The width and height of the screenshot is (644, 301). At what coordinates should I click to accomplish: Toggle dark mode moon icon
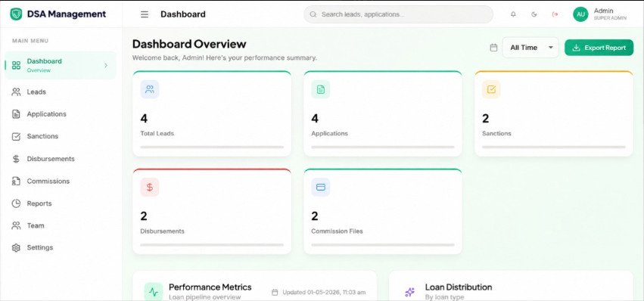pos(534,14)
